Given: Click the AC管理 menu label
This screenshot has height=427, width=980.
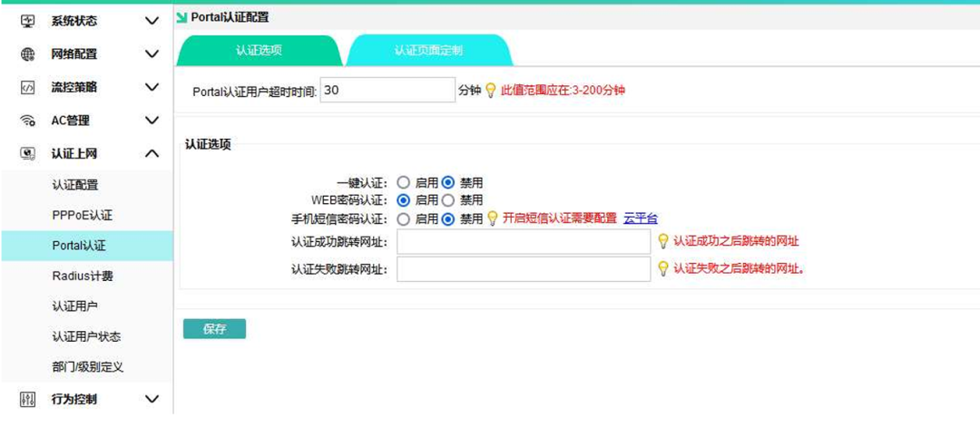Looking at the screenshot, I should point(71,121).
